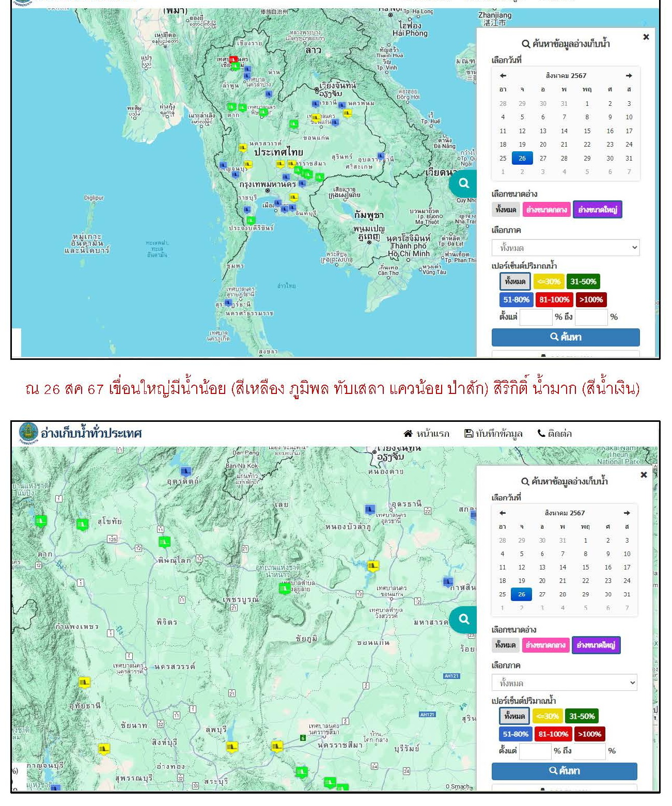Filter lower panel by 31-50% water volume
Image resolution: width=672 pixels, height=806 pixels.
[582, 716]
